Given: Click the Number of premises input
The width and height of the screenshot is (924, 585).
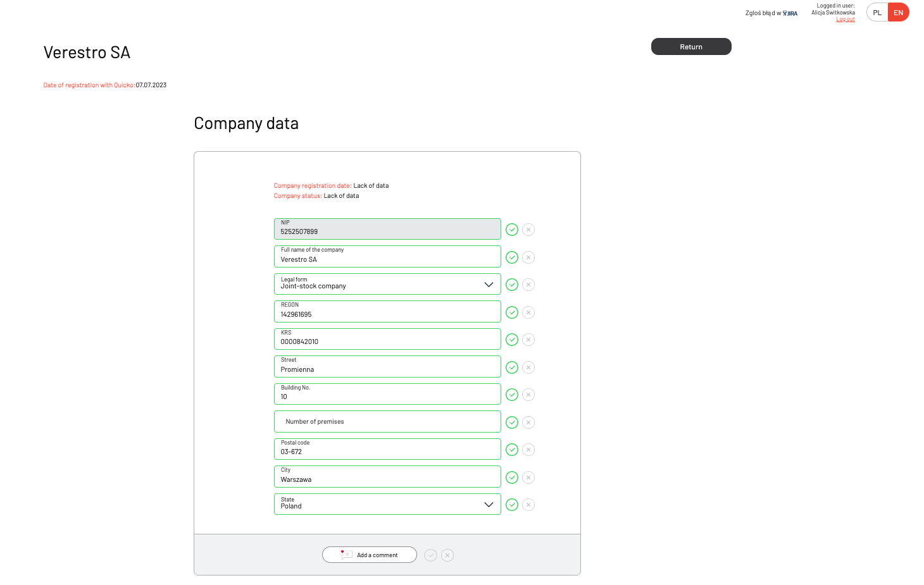Looking at the screenshot, I should pos(387,422).
